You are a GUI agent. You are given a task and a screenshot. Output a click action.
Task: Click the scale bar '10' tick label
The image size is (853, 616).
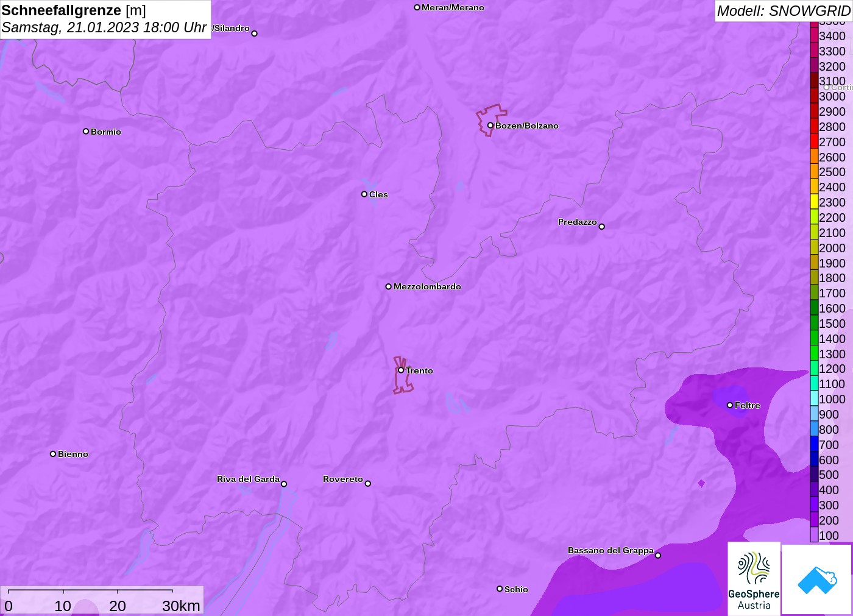click(x=63, y=606)
